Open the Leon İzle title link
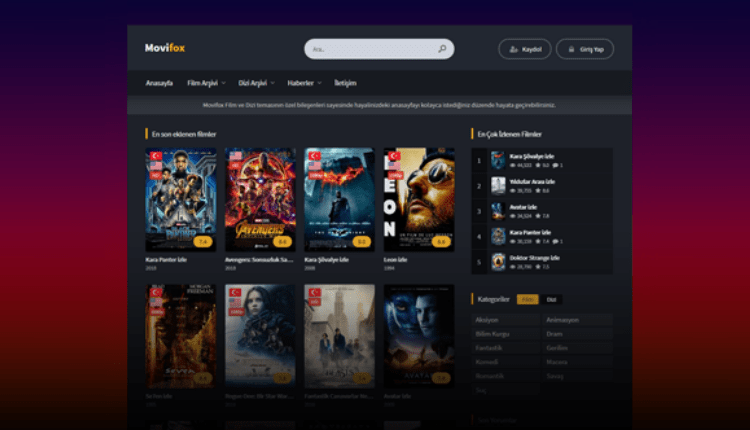This screenshot has height=430, width=750. 395,260
